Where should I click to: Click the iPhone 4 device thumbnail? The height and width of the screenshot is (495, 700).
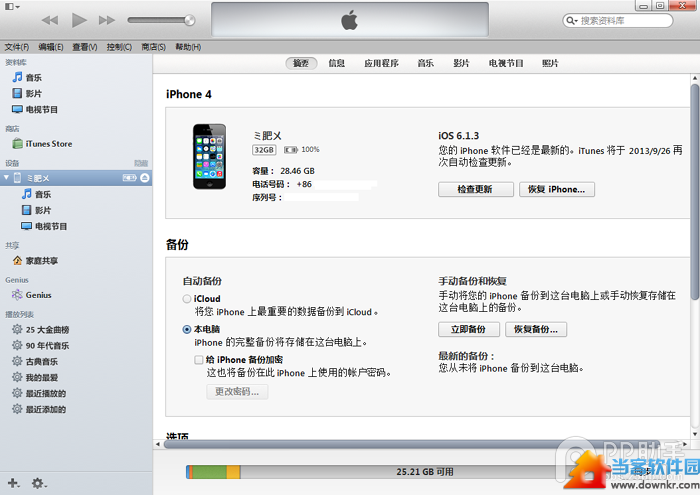tap(209, 157)
